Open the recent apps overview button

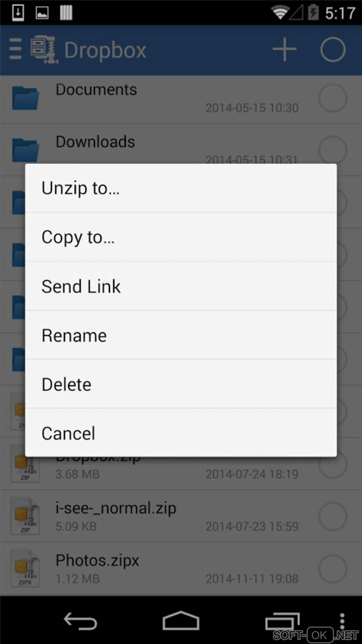282,621
